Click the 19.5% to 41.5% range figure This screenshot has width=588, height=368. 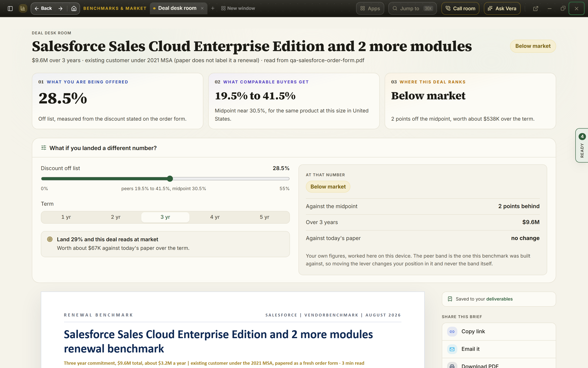pyautogui.click(x=255, y=96)
